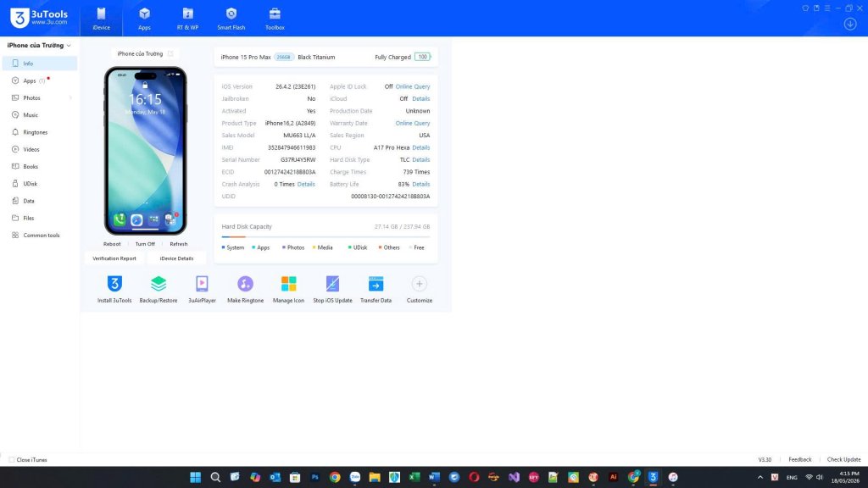Open Battery Life Details link
Image resolution: width=868 pixels, height=488 pixels.
click(x=420, y=184)
